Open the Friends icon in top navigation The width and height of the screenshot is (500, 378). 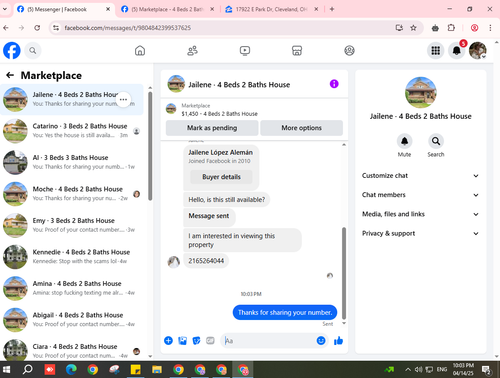[192, 51]
